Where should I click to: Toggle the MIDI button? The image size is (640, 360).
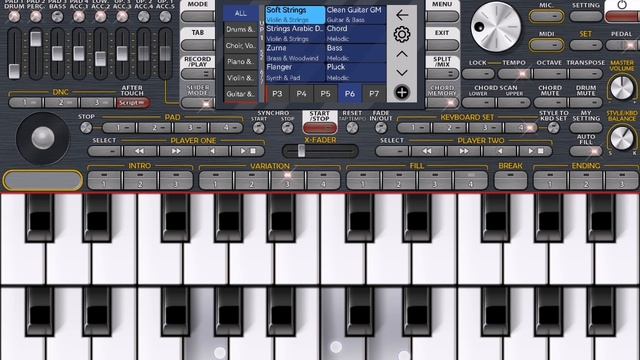(x=546, y=45)
